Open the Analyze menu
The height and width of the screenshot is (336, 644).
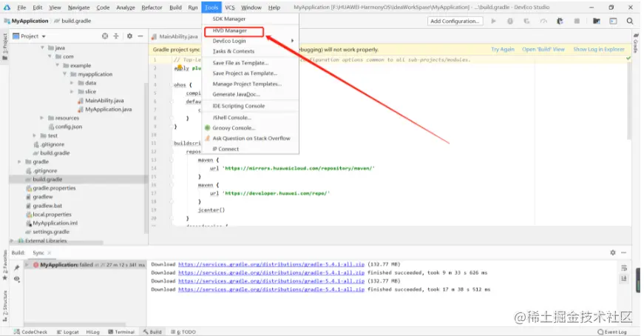coord(125,7)
